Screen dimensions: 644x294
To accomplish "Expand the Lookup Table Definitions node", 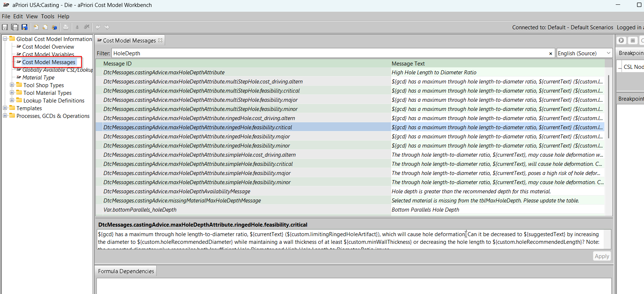I will point(12,100).
